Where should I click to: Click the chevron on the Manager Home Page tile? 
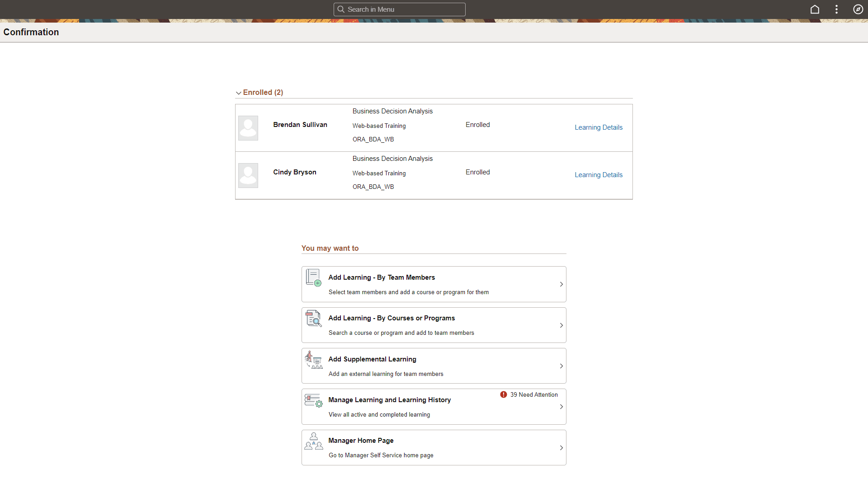click(x=561, y=447)
